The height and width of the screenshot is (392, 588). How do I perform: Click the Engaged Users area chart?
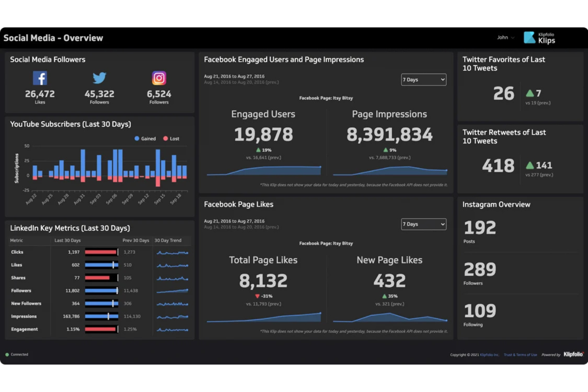(x=264, y=170)
